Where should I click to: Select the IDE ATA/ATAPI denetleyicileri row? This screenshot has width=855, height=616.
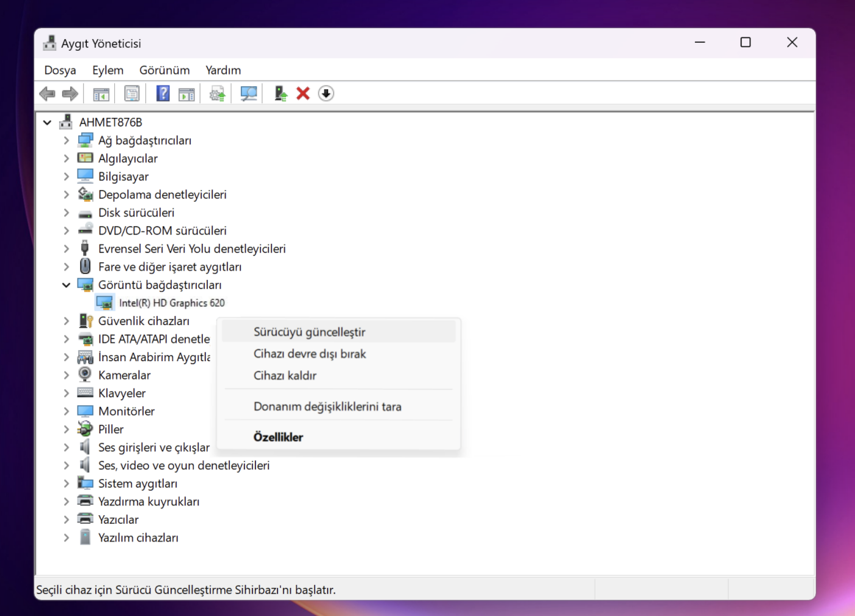click(154, 339)
